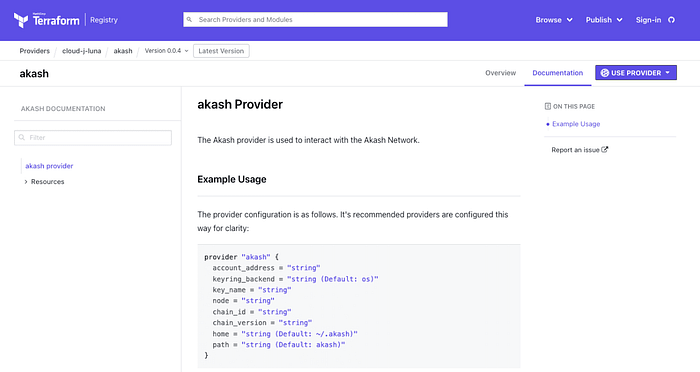Click external link icon beside Report an issue

click(604, 150)
